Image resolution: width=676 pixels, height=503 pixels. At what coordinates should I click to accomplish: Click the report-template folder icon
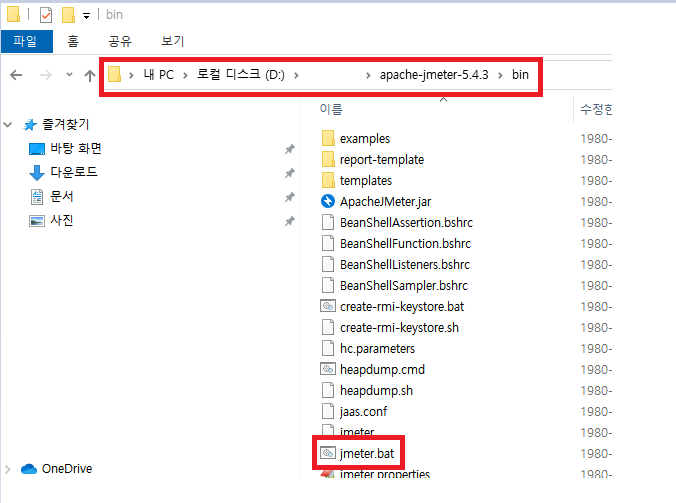click(328, 159)
